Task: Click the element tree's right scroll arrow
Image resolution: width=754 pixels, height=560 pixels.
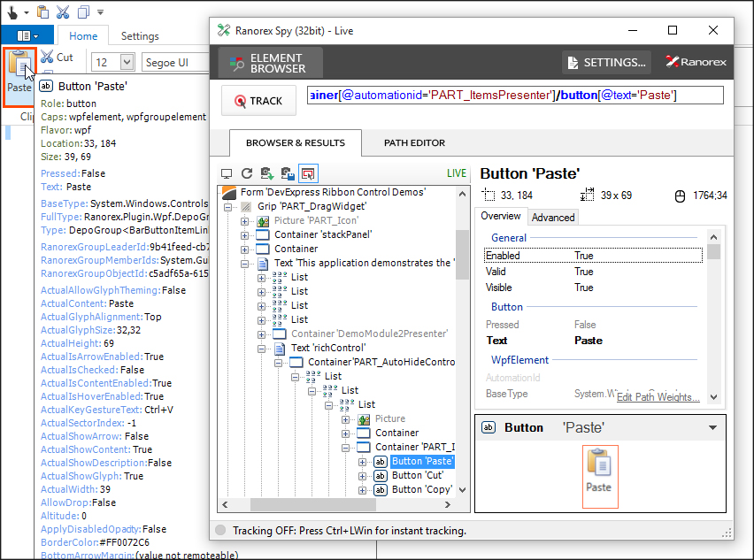Action: coord(448,505)
